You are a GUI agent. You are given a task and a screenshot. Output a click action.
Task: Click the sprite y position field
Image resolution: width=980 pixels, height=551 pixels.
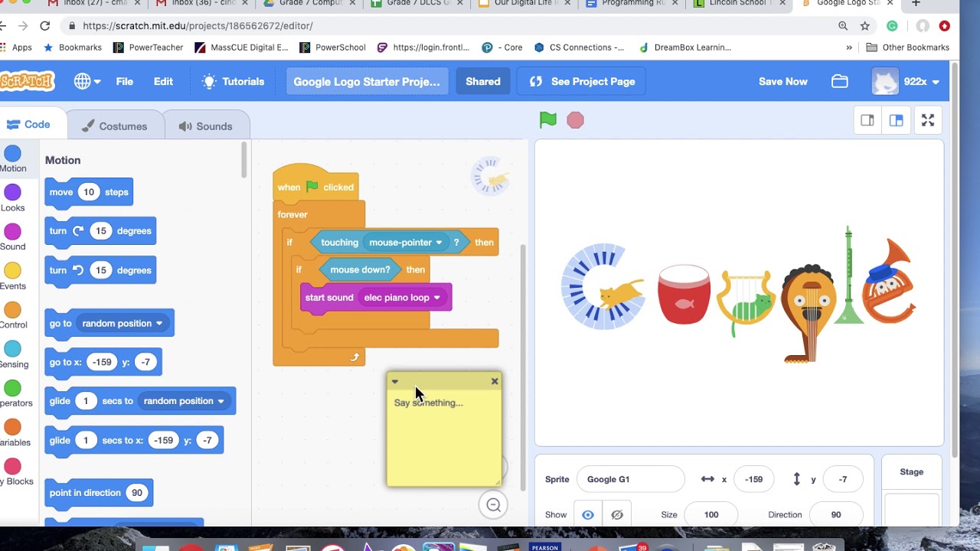(x=843, y=479)
